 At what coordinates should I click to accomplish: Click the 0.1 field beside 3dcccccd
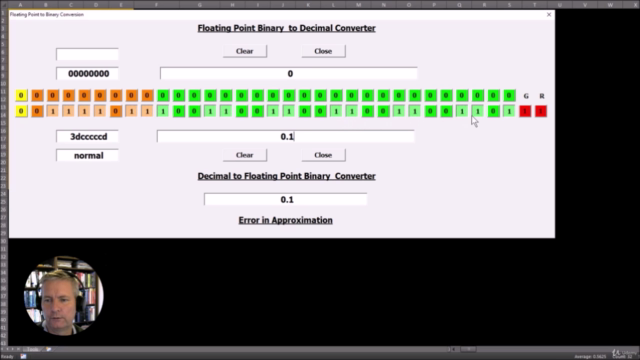[x=285, y=137]
